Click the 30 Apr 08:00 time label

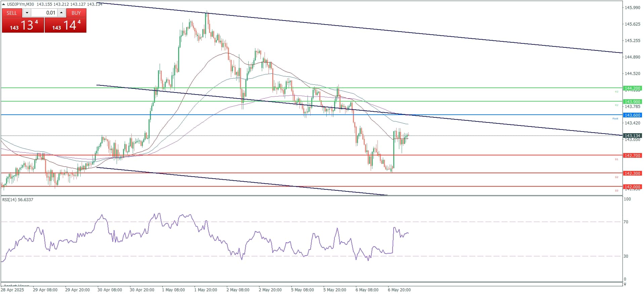pyautogui.click(x=110, y=290)
